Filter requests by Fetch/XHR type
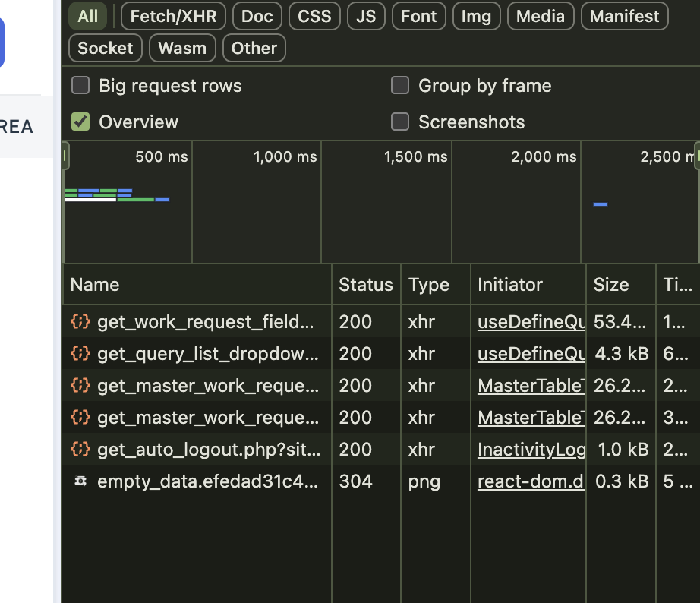700x603 pixels. coord(173,16)
